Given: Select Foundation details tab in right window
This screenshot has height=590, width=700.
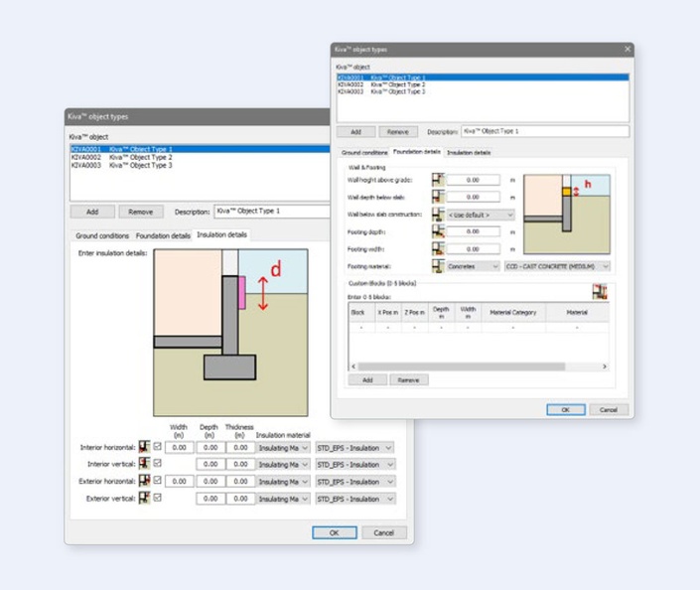Looking at the screenshot, I should pos(416,152).
